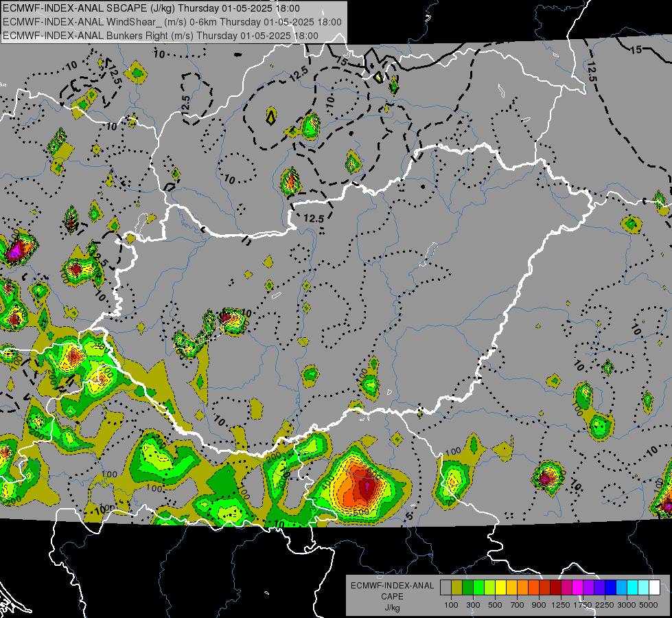Click the legend value 1750
Screen dimensions: 672x618
(x=583, y=605)
